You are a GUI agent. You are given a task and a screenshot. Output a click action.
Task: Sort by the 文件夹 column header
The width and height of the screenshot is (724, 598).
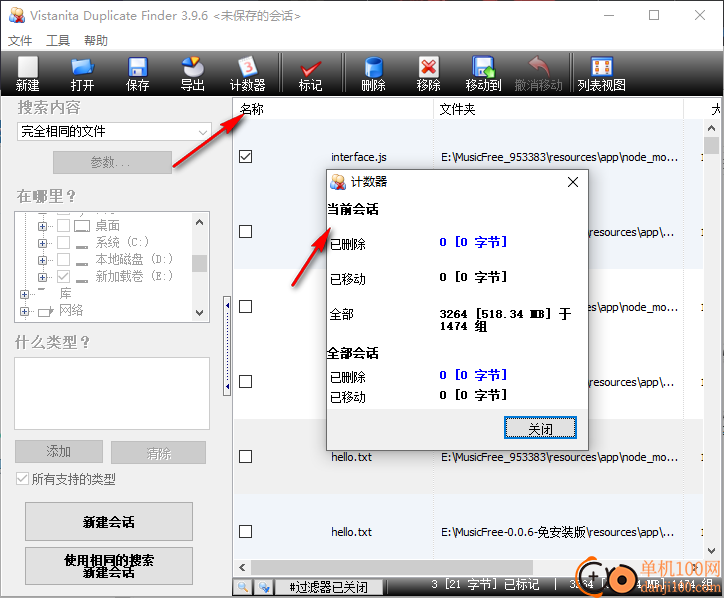click(558, 109)
